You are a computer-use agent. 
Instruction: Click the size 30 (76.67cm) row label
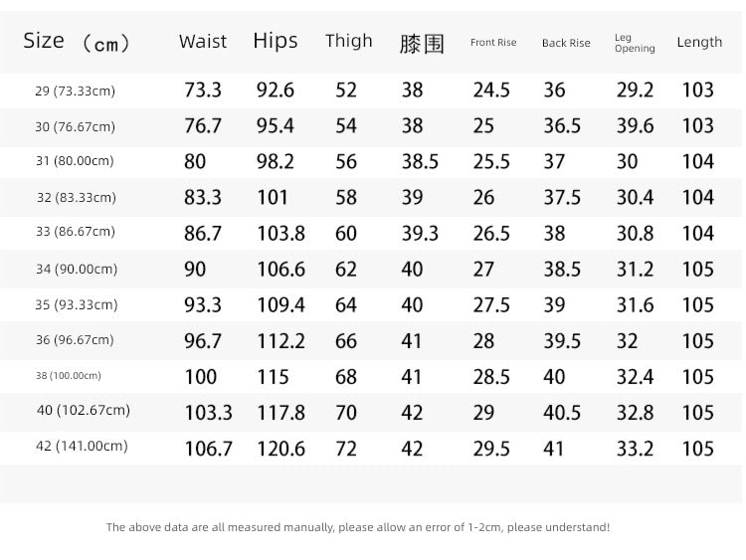pyautogui.click(x=76, y=126)
